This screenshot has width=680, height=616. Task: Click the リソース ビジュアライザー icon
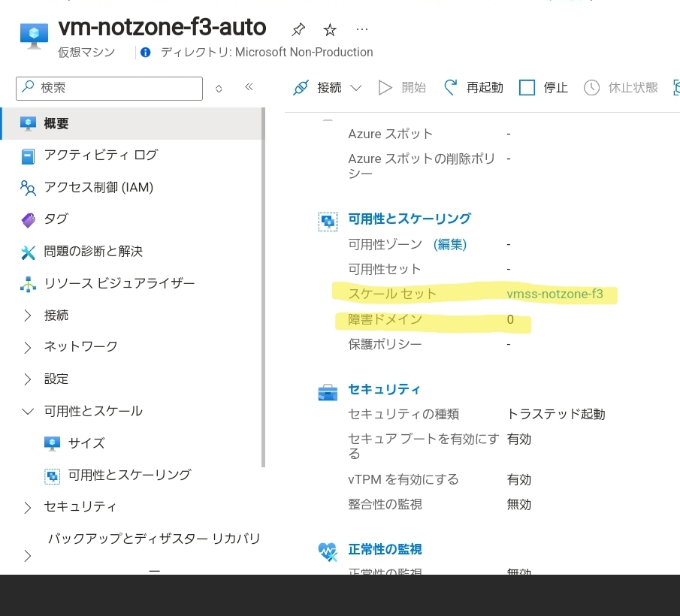click(29, 284)
